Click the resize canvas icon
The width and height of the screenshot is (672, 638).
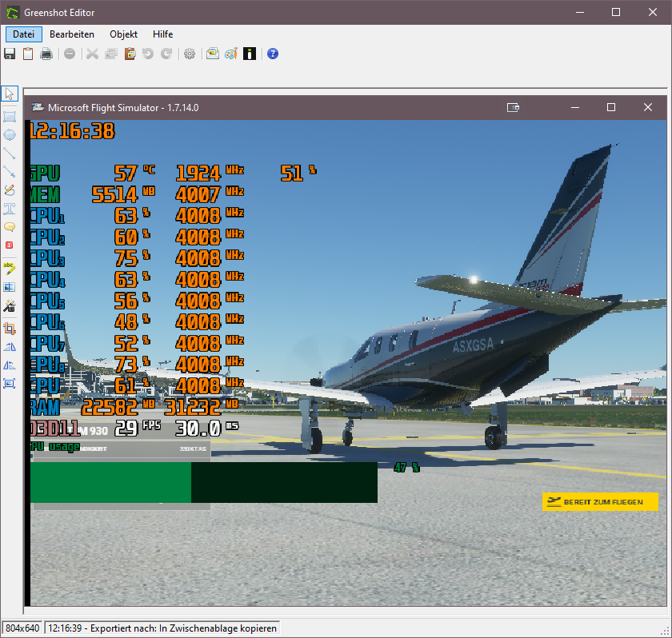[10, 384]
